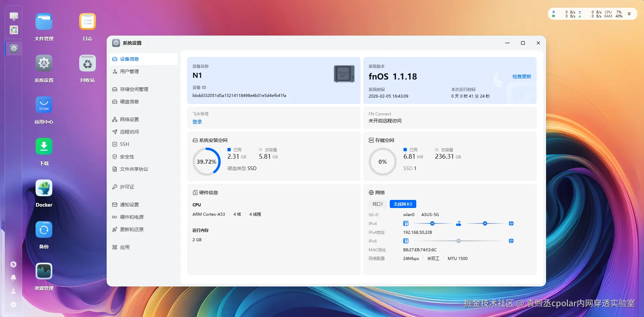Expand the system monitor widget chevron
Viewport: 644px width, 317px height.
[629, 14]
